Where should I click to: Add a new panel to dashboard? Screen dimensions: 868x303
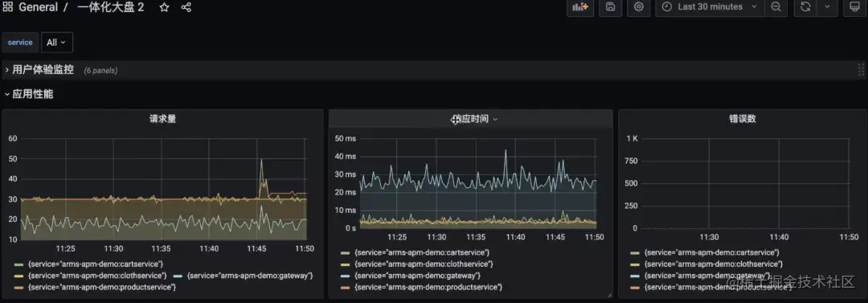point(580,6)
